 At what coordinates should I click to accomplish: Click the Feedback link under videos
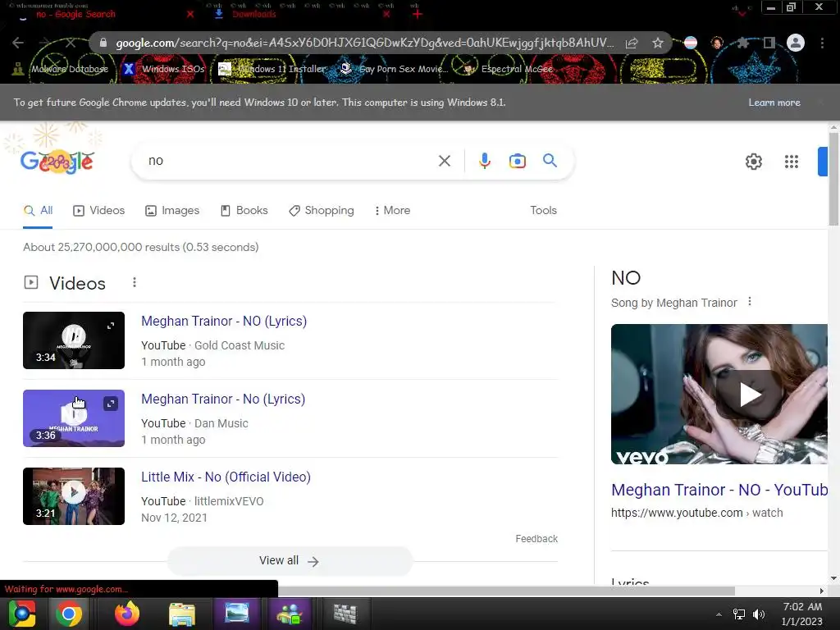[536, 538]
